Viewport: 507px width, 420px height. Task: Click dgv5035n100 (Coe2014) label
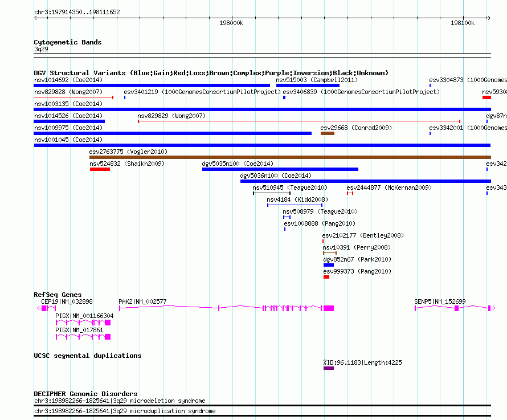[238, 164]
